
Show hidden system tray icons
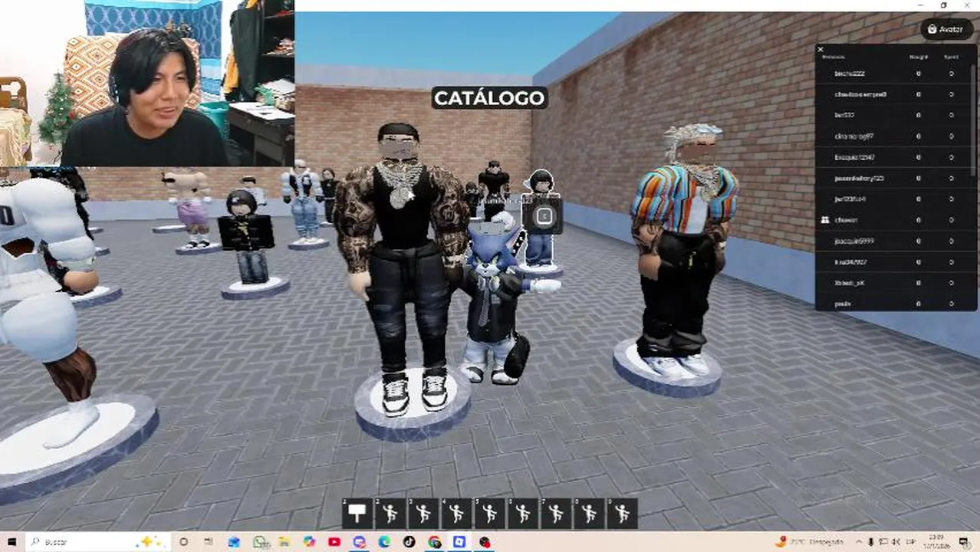859,542
